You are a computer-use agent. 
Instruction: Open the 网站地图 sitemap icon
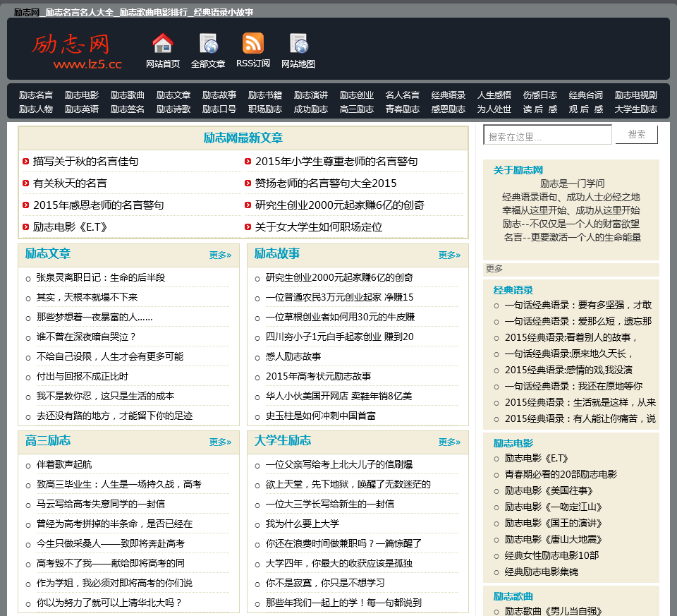pos(298,44)
